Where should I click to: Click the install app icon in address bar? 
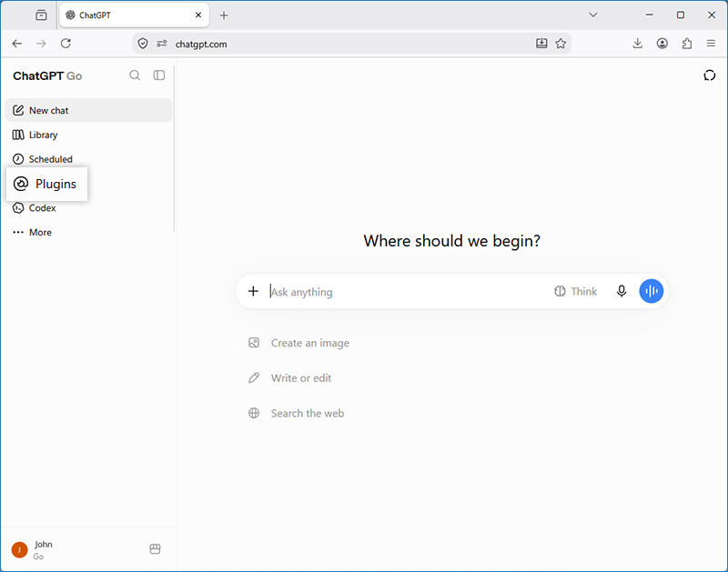[541, 44]
